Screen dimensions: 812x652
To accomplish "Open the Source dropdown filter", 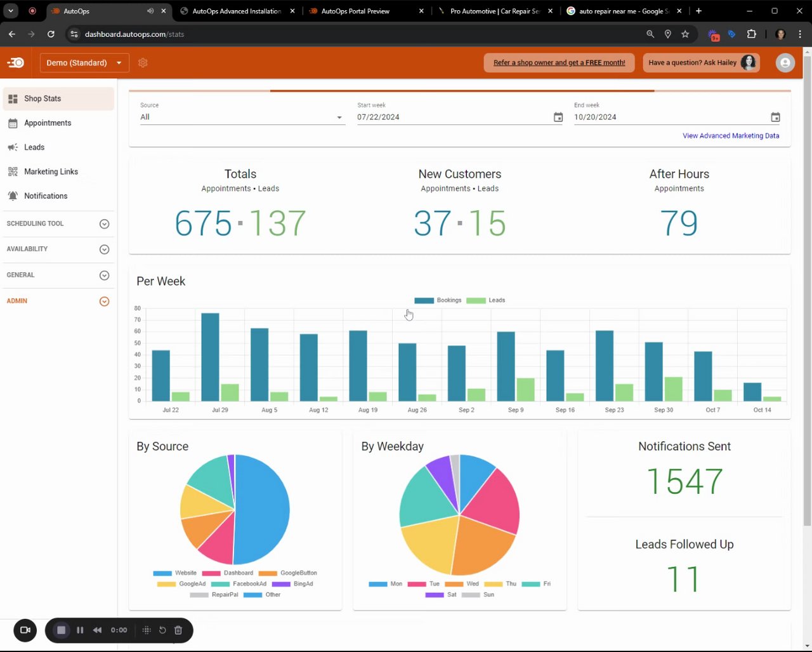I will pos(242,117).
